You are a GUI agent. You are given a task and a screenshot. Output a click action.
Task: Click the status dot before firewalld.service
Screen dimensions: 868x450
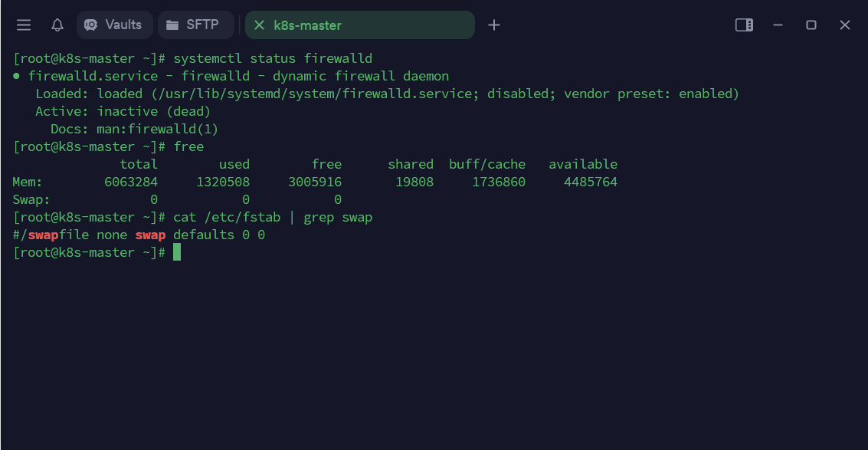pyautogui.click(x=17, y=76)
